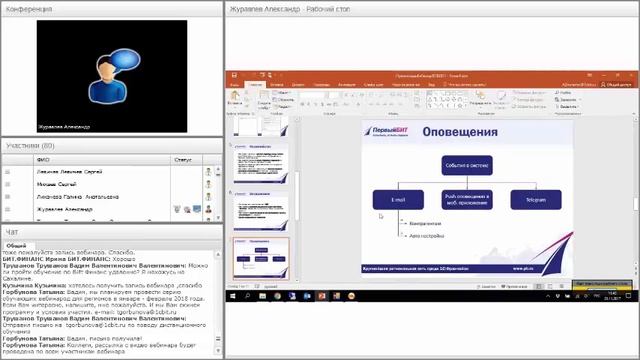
Task: Open the Файл tab in PowerPoint
Action: pos(235,85)
